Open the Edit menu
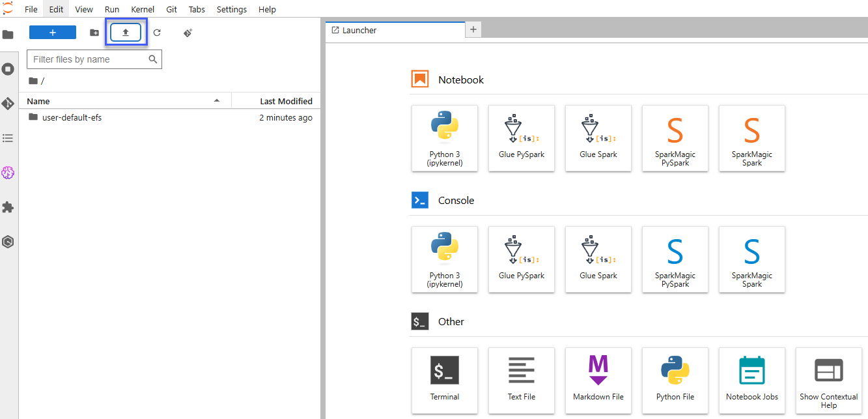The width and height of the screenshot is (868, 419). [56, 9]
